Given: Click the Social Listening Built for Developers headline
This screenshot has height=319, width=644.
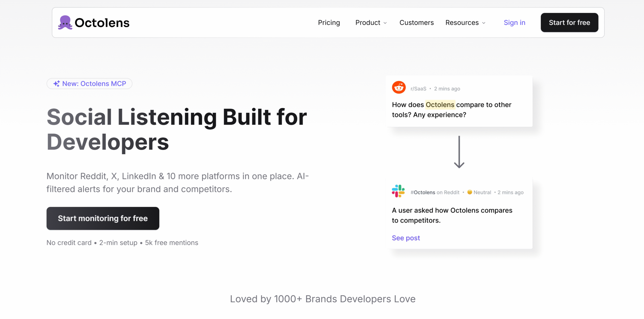Looking at the screenshot, I should pos(177,129).
